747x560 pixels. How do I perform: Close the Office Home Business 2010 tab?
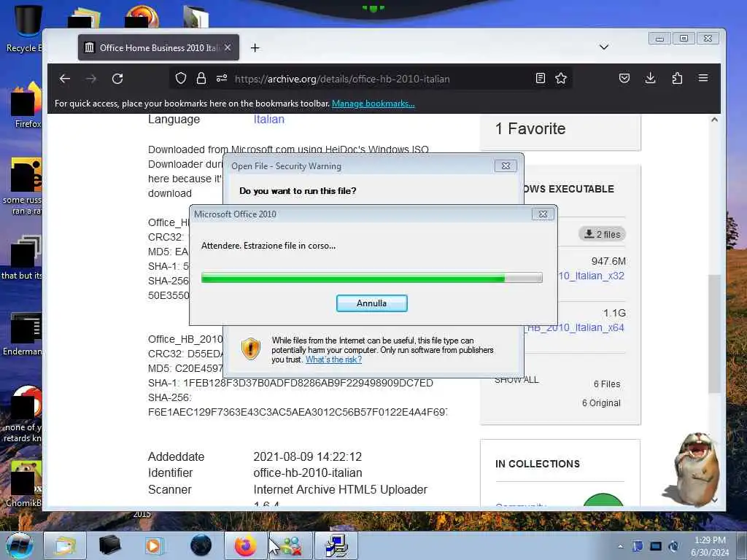coord(228,47)
